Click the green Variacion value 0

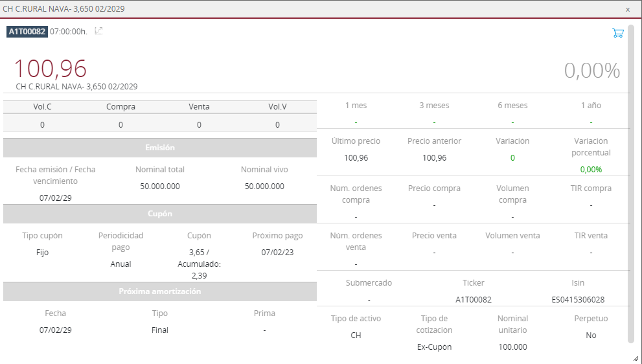click(512, 158)
